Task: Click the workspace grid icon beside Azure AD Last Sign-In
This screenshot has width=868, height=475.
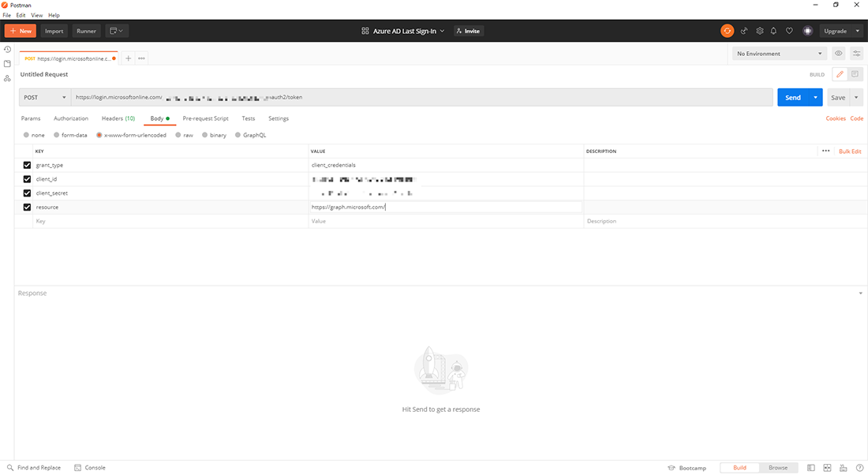Action: (365, 31)
